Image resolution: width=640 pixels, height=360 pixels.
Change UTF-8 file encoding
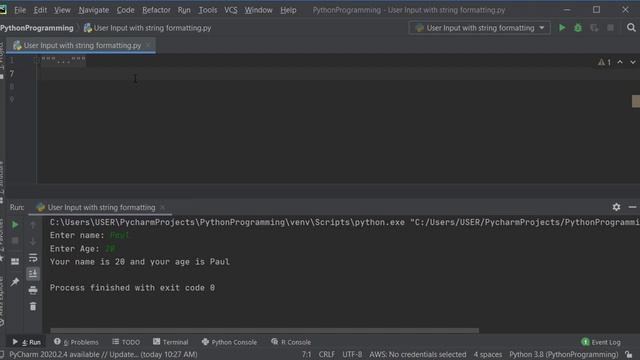[352, 354]
